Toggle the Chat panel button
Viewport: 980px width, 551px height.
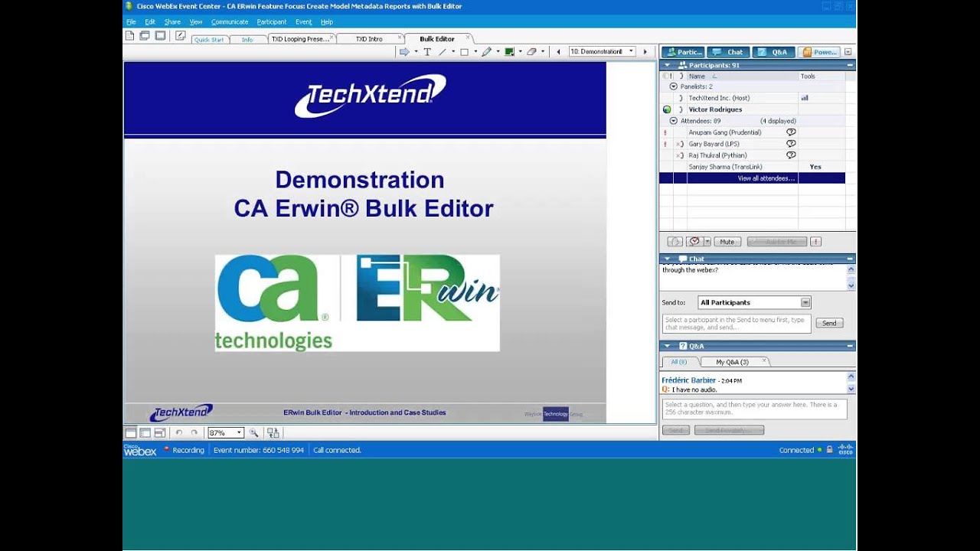click(x=728, y=52)
